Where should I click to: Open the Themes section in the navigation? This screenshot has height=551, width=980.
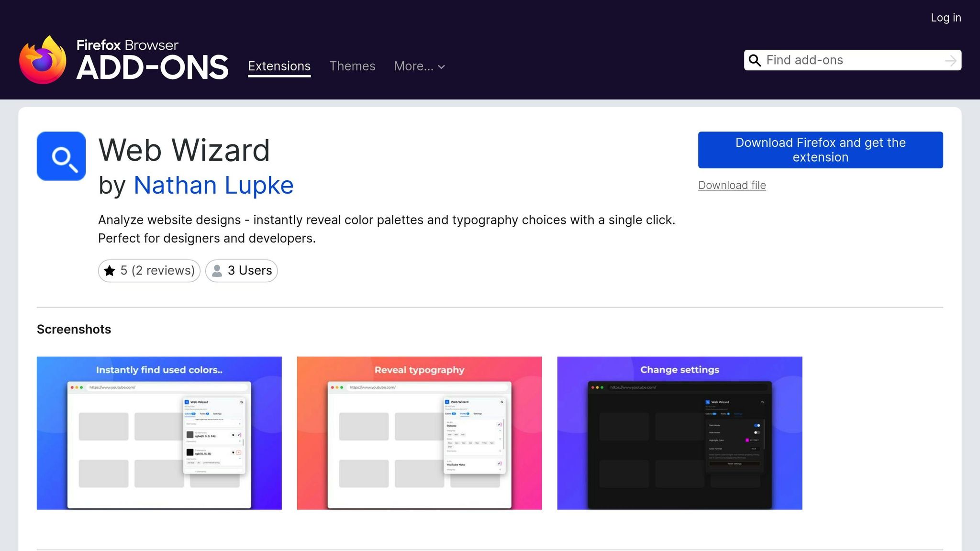352,66
